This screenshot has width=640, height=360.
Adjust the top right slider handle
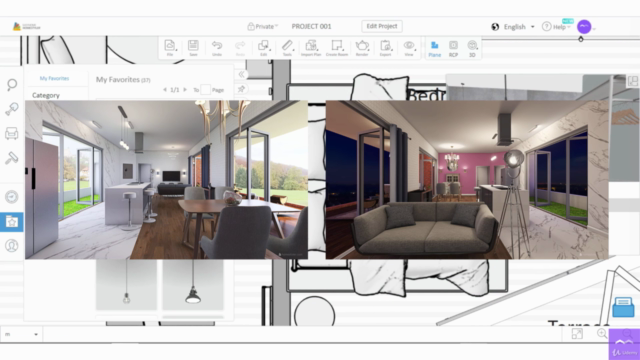click(581, 39)
